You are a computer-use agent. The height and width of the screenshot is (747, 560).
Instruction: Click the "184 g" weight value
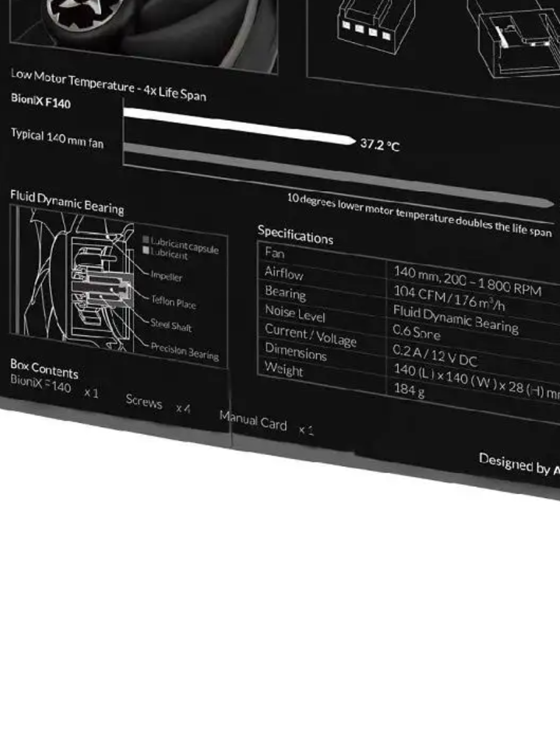pyautogui.click(x=409, y=390)
